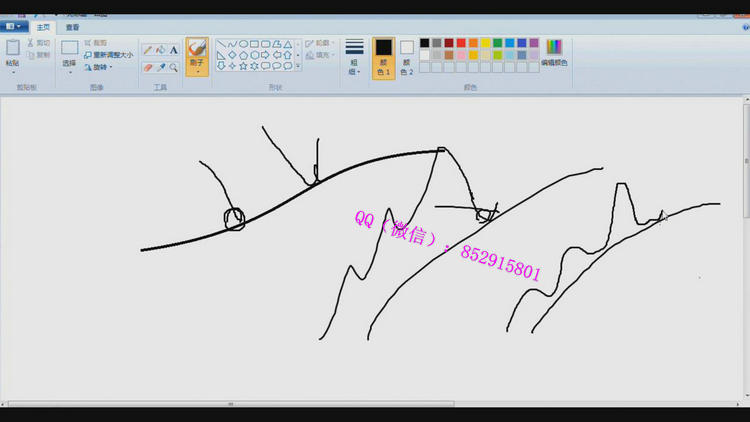Screen dimensions: 750x422
Task: Select the Magnifier tool
Action: click(x=173, y=67)
